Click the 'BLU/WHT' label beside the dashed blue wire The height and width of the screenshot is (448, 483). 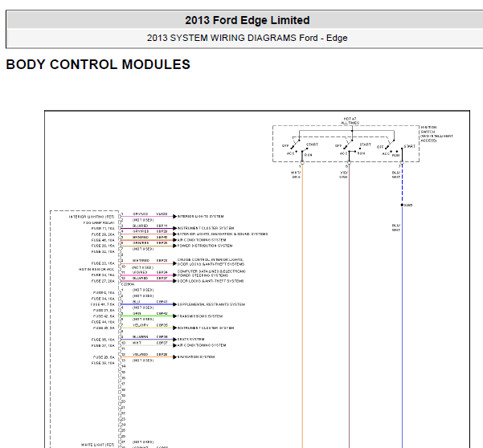pyautogui.click(x=396, y=175)
